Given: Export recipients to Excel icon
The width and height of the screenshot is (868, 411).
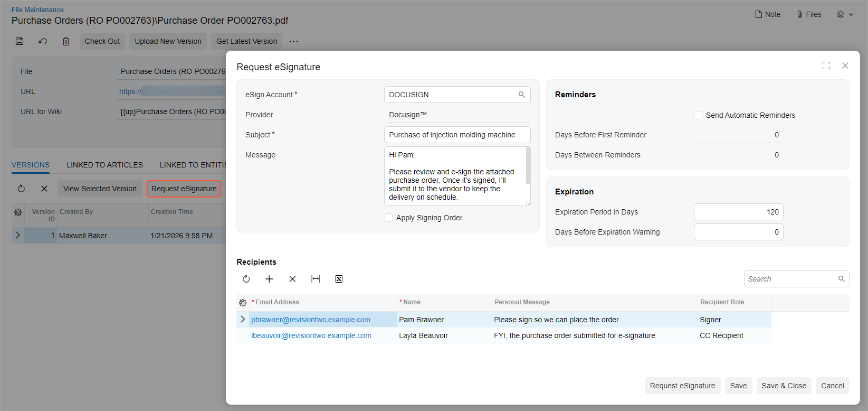Looking at the screenshot, I should [x=339, y=279].
